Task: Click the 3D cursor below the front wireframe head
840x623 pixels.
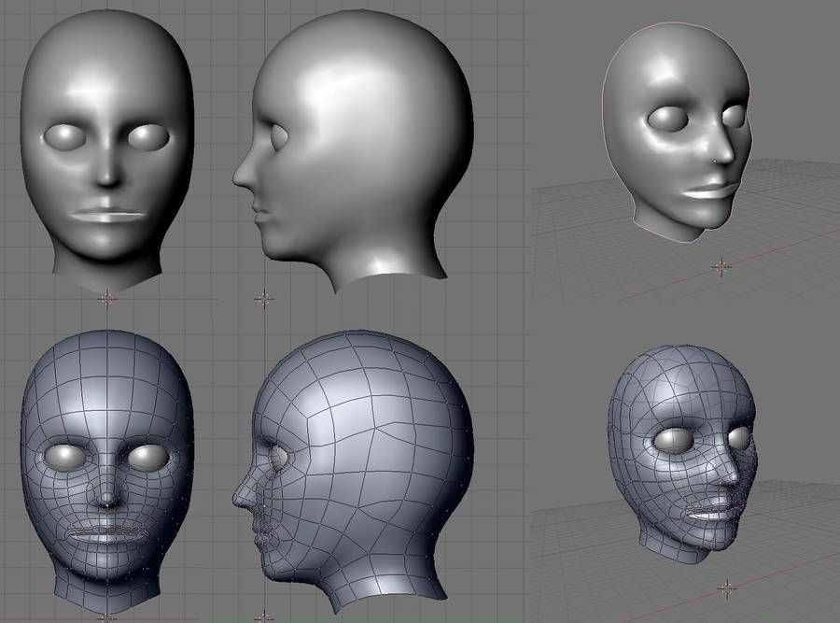Action: pos(108,617)
